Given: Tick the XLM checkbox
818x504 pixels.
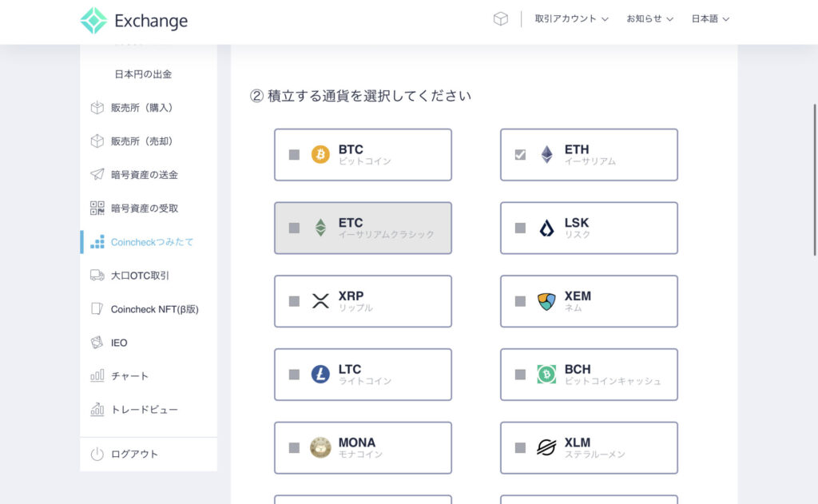Looking at the screenshot, I should 520,447.
